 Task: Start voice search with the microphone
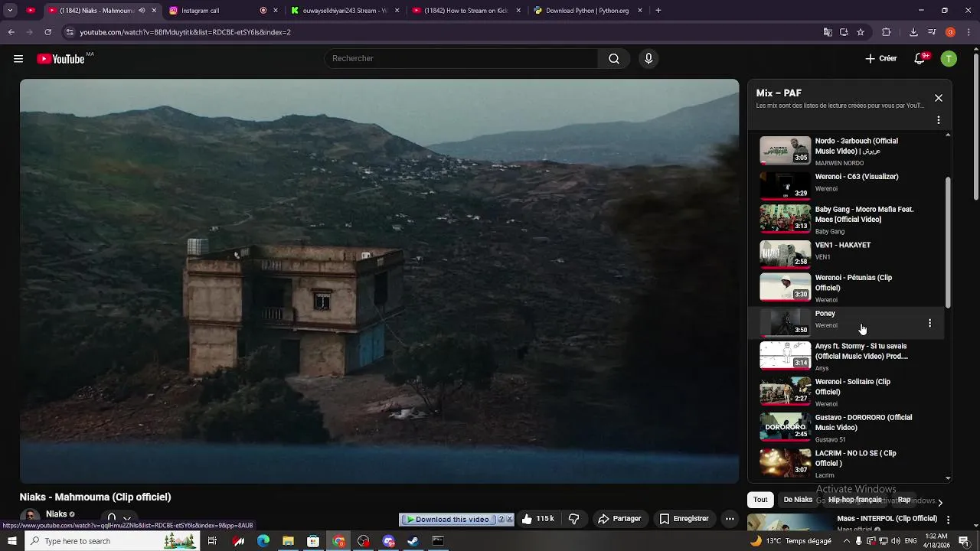(x=648, y=59)
